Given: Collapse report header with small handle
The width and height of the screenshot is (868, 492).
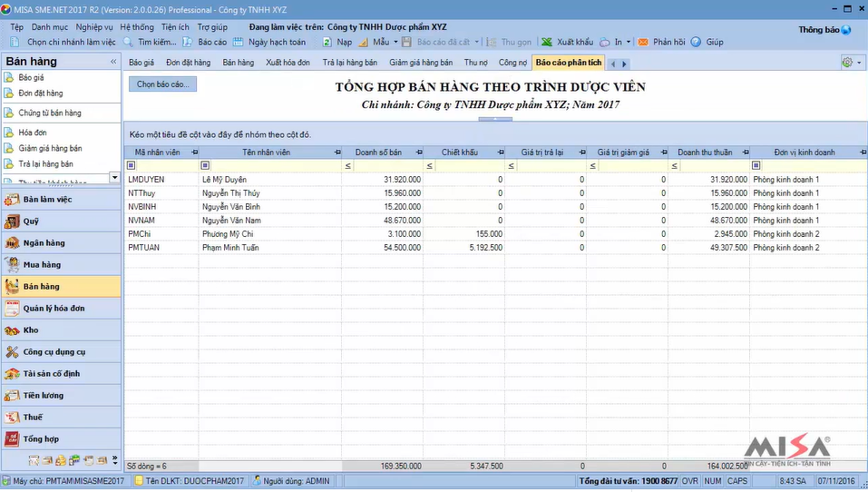Looking at the screenshot, I should [495, 119].
